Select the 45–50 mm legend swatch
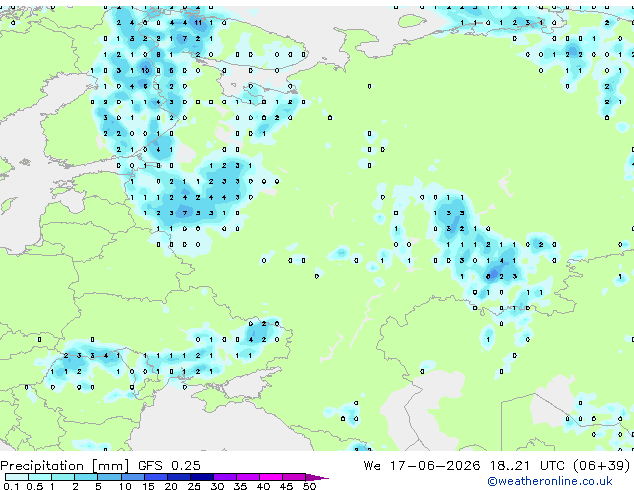 [x=294, y=477]
